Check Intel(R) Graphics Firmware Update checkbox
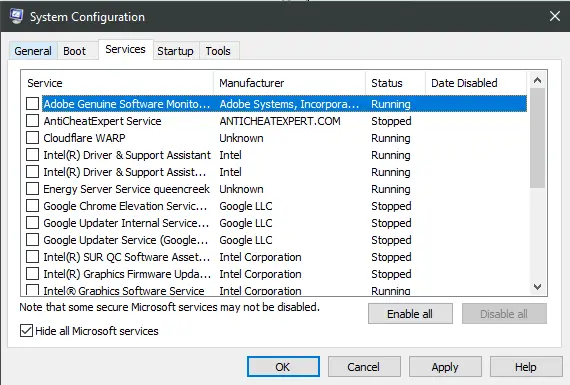The image size is (570, 385). pos(32,274)
